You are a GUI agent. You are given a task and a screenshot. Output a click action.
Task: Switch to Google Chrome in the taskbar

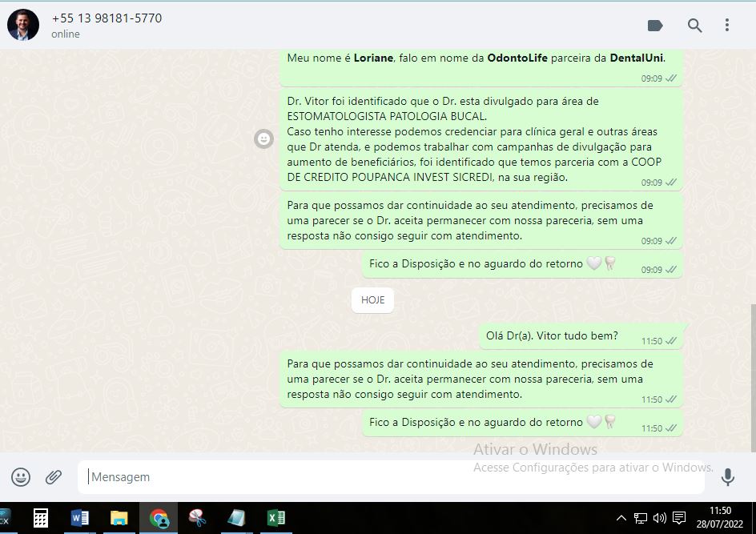pyautogui.click(x=159, y=518)
